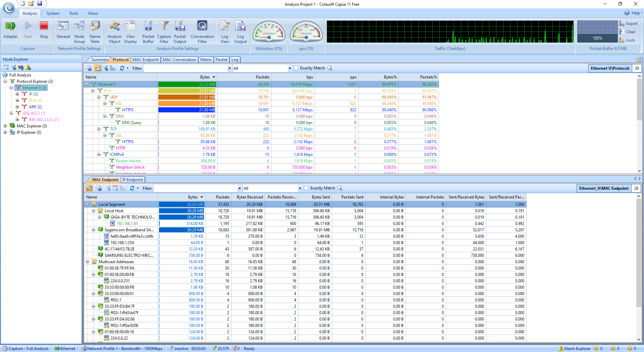
Task: Enable Exactly Match in MAC endpoint filter
Action: point(306,188)
